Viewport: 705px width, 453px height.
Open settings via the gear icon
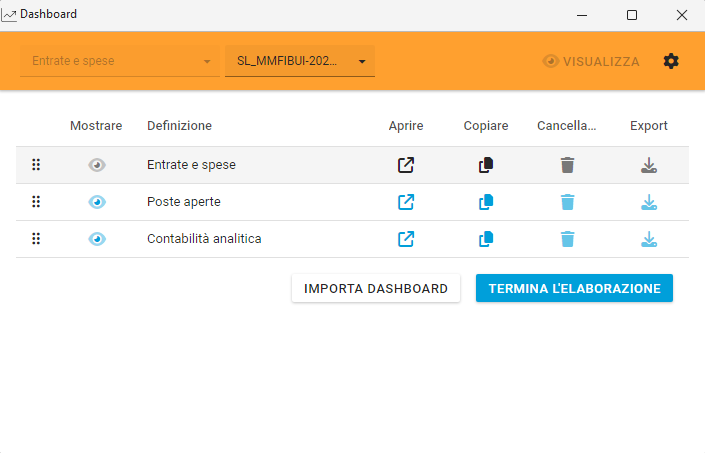[671, 61]
